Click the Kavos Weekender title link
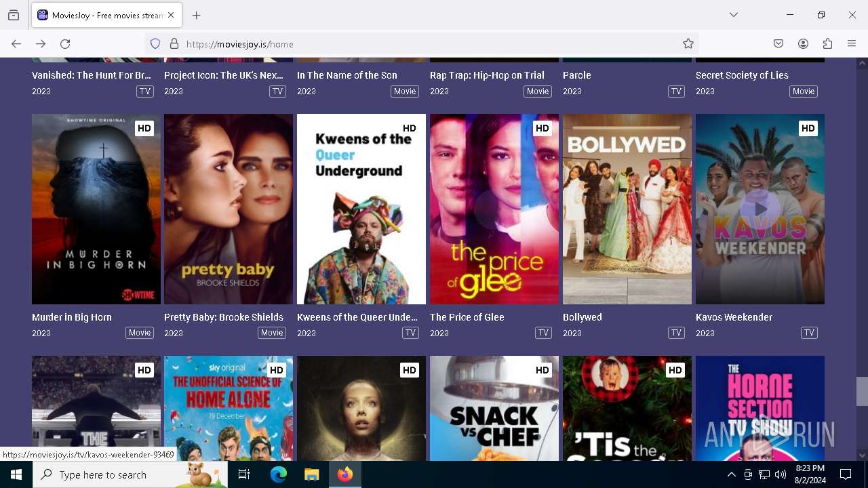 734,317
